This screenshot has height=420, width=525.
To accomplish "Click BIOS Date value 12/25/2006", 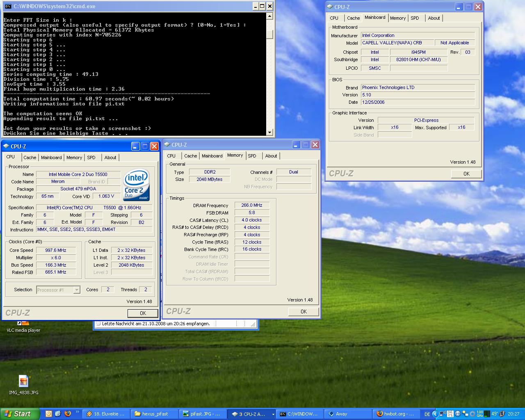I will [418, 102].
